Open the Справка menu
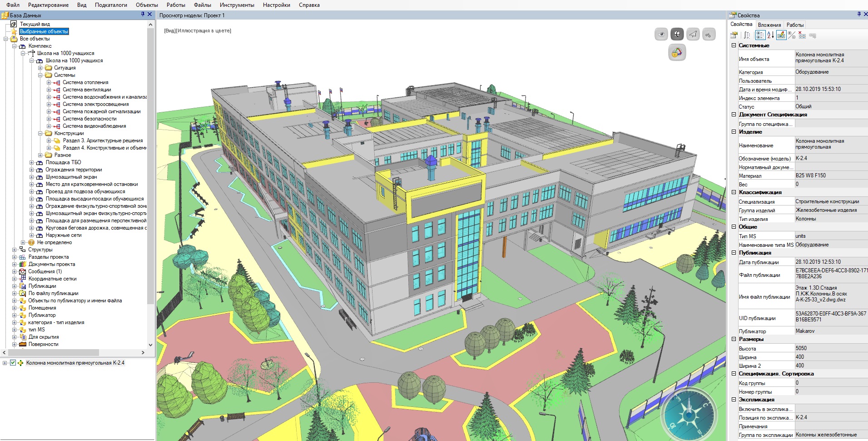868x441 pixels. (309, 5)
